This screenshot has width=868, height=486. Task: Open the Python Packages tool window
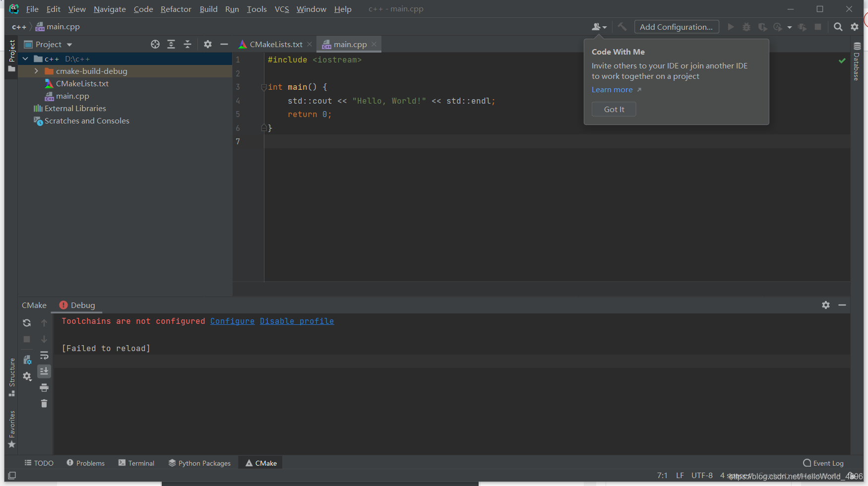click(x=199, y=463)
